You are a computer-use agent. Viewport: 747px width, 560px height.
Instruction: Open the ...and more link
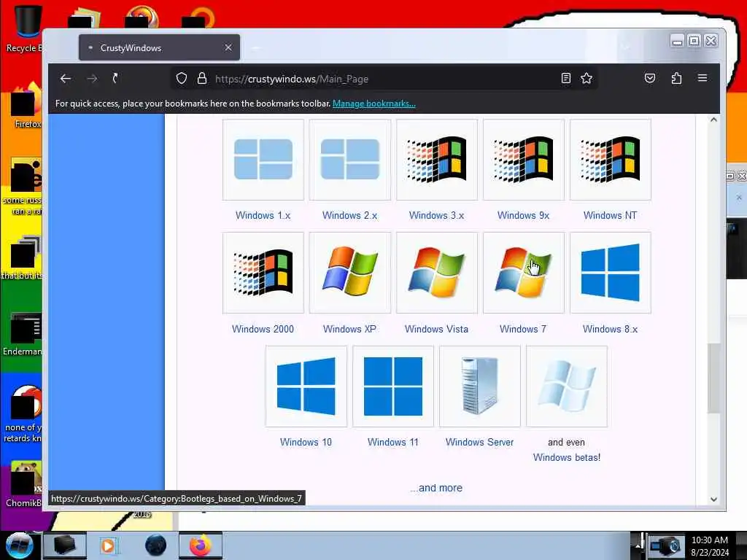click(436, 488)
